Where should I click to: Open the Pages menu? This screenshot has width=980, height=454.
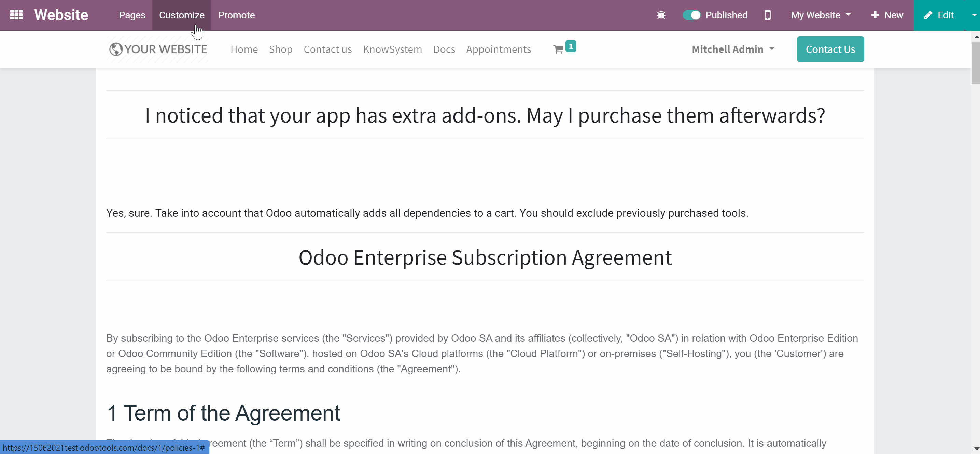click(x=132, y=15)
